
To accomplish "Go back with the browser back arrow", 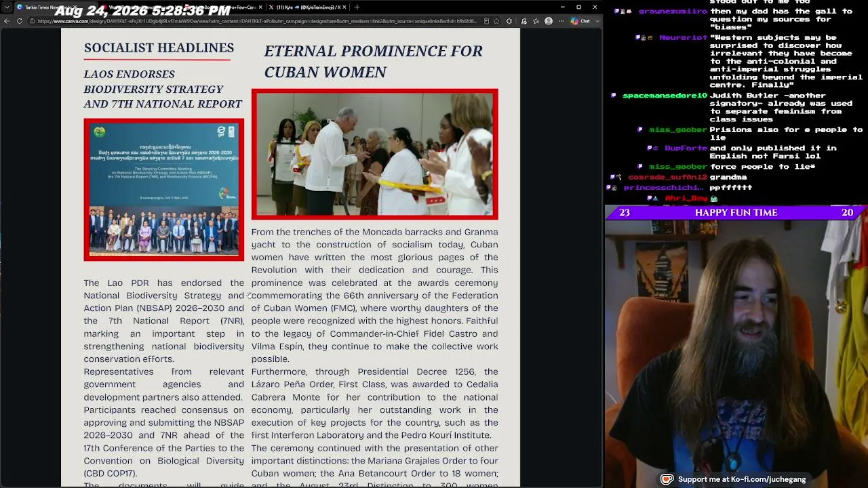I will (x=7, y=21).
